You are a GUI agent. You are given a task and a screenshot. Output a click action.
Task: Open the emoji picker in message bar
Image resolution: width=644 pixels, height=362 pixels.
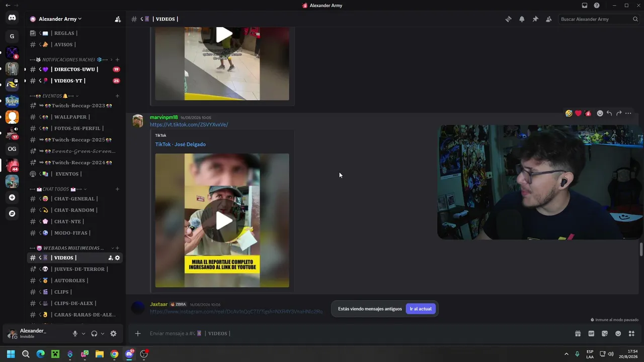(x=618, y=333)
